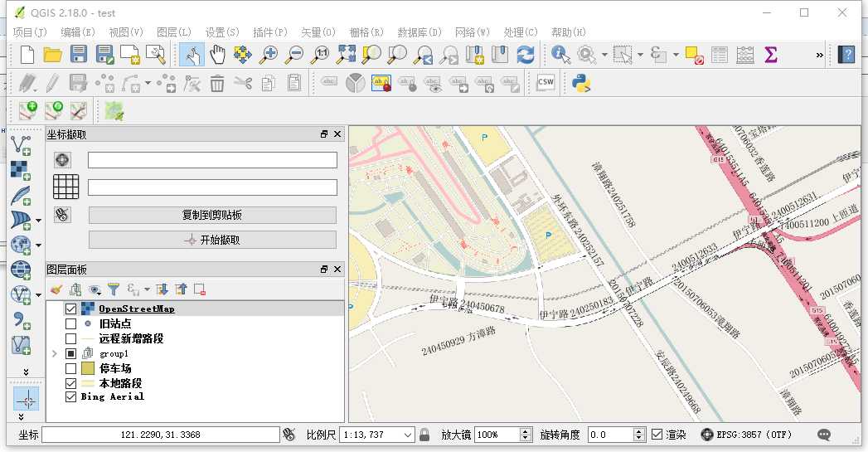Click the coordinate capture crosshair icon
The width and height of the screenshot is (868, 452).
(27, 399)
